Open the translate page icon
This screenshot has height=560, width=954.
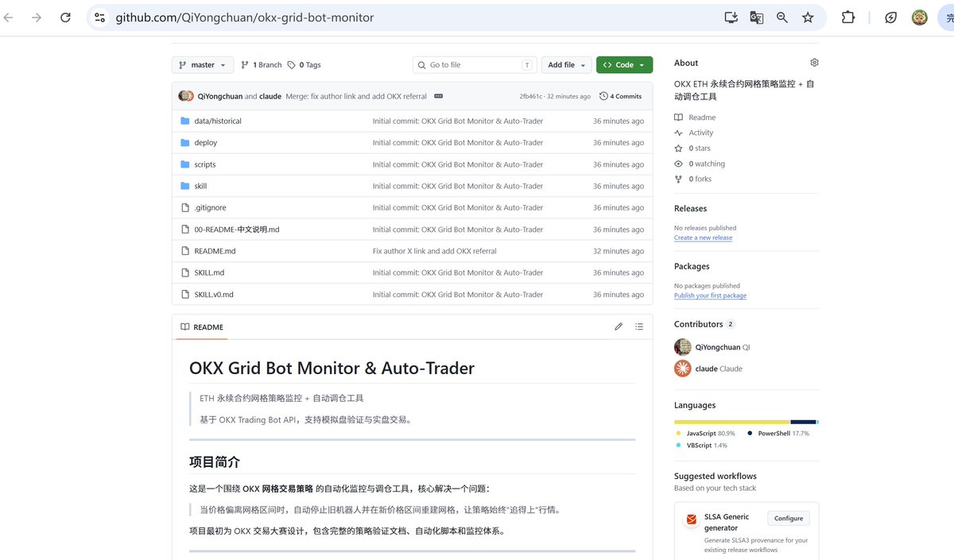click(757, 17)
